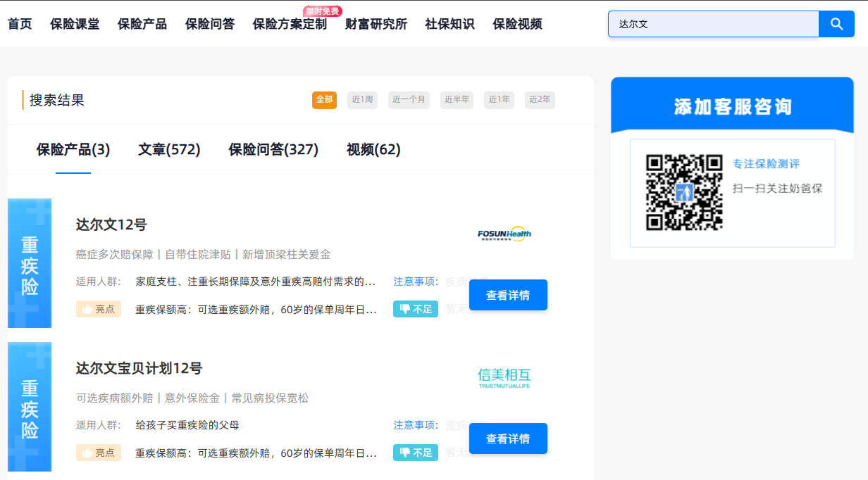
Task: Go to 财富研究所 in the top navigation
Action: (x=376, y=24)
